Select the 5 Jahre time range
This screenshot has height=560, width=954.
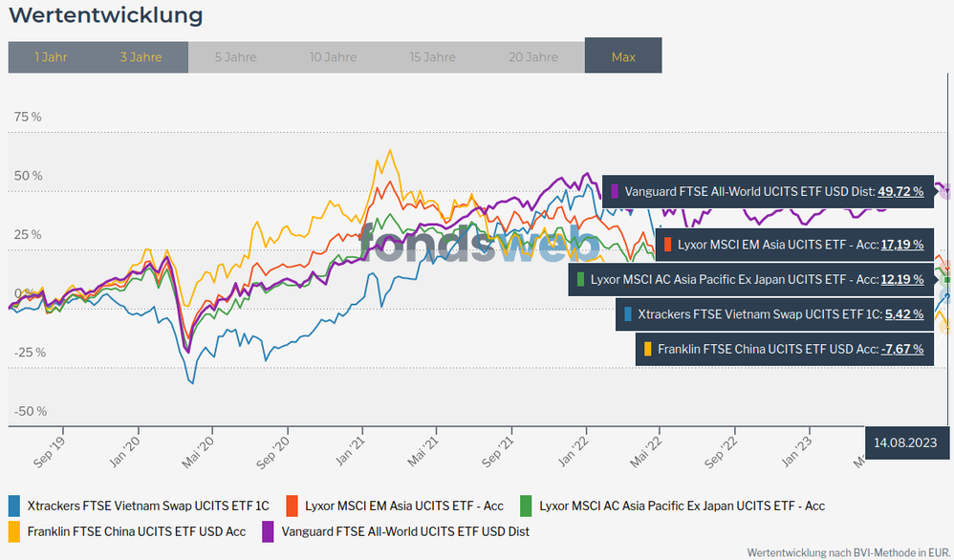click(x=235, y=57)
